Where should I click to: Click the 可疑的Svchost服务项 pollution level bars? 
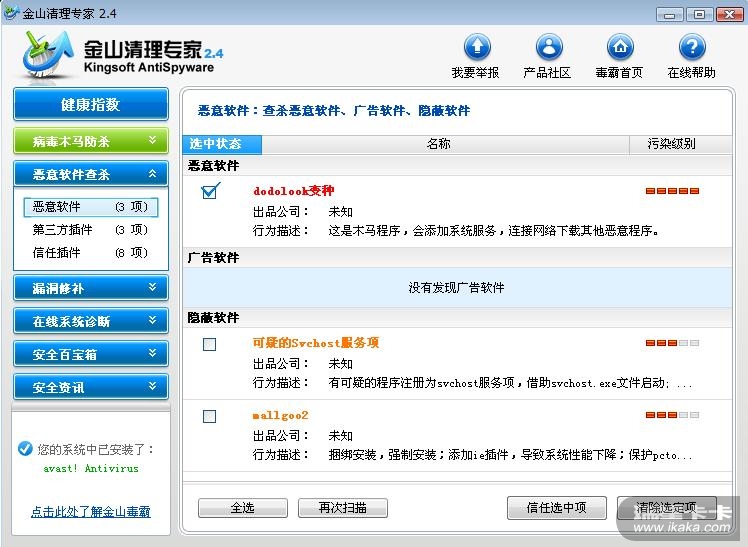672,343
